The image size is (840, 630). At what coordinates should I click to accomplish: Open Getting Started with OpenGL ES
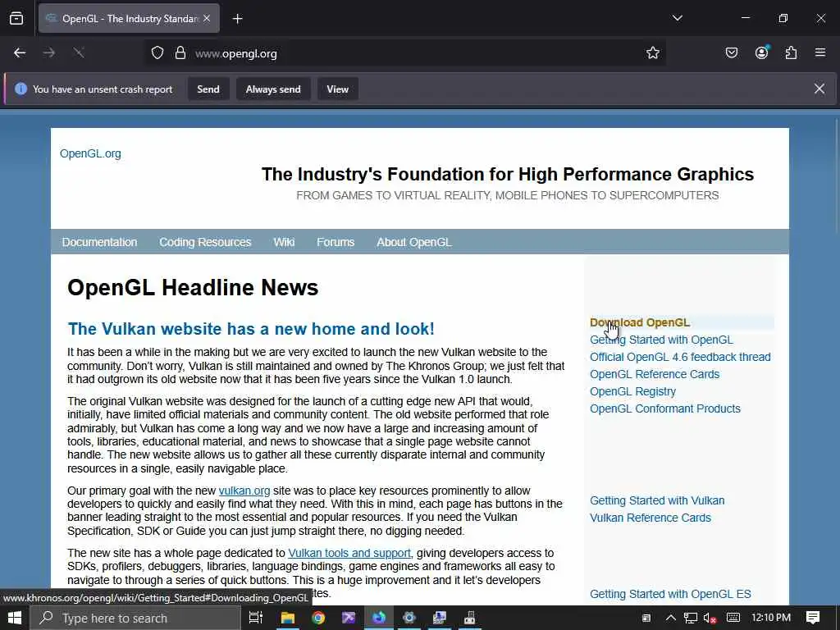click(x=670, y=594)
